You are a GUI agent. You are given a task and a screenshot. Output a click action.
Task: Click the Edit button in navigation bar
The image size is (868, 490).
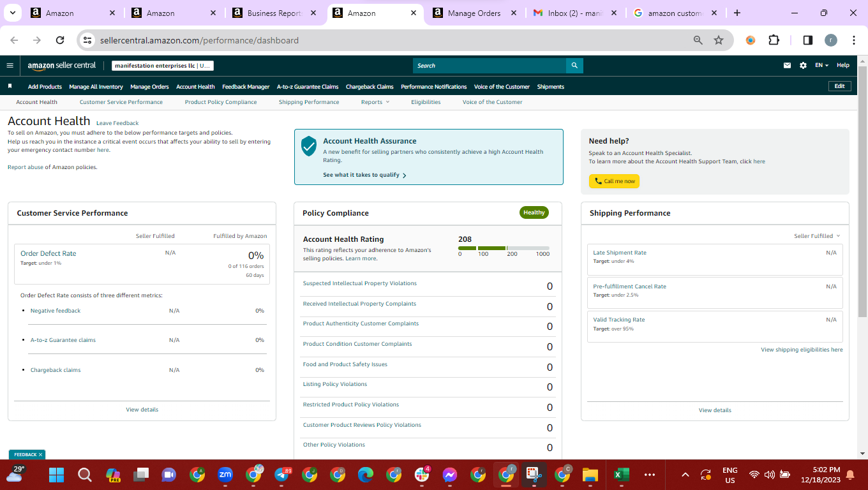pyautogui.click(x=839, y=86)
